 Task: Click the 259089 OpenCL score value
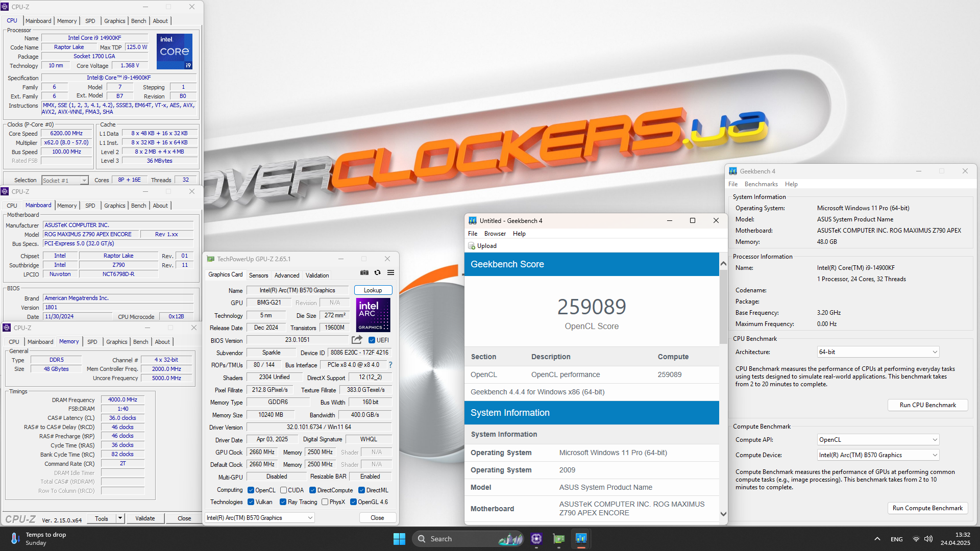click(x=592, y=307)
